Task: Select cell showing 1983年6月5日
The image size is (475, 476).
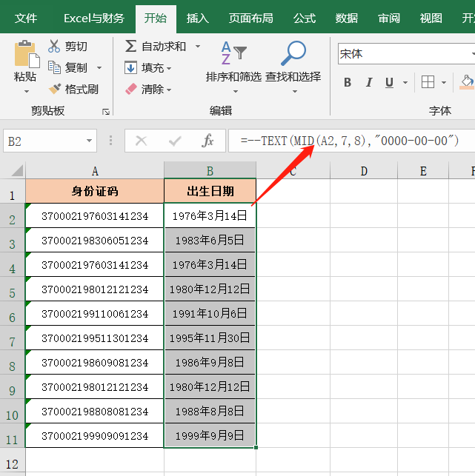Action: point(210,240)
